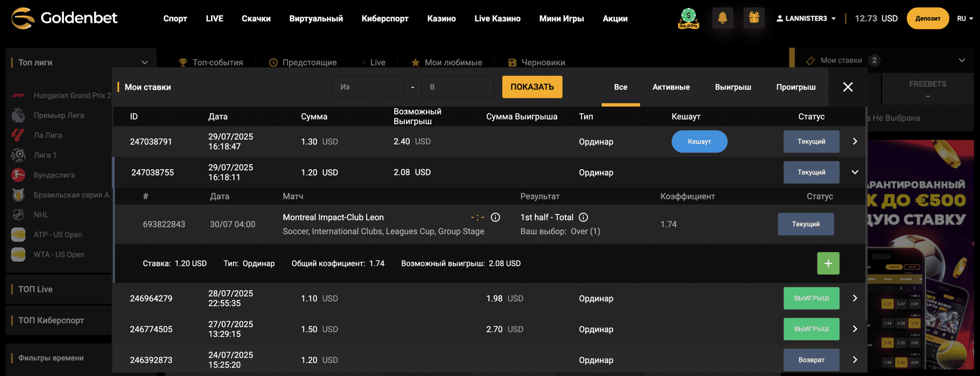This screenshot has width=980, height=376.
Task: Open the Киберспорт menu item
Action: pos(385,18)
